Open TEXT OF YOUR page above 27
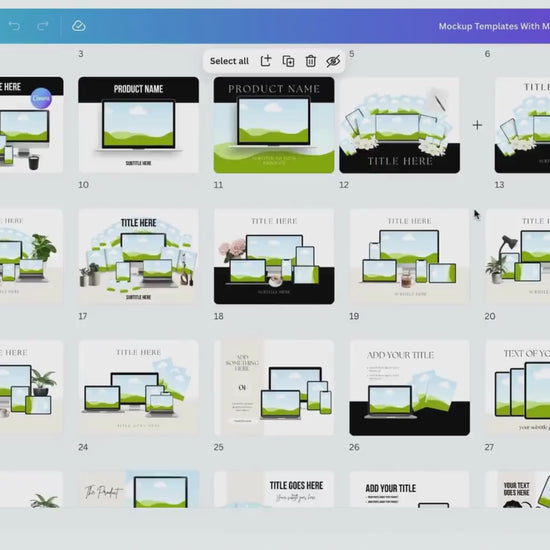Viewport: 550px width, 550px height. coord(518,388)
